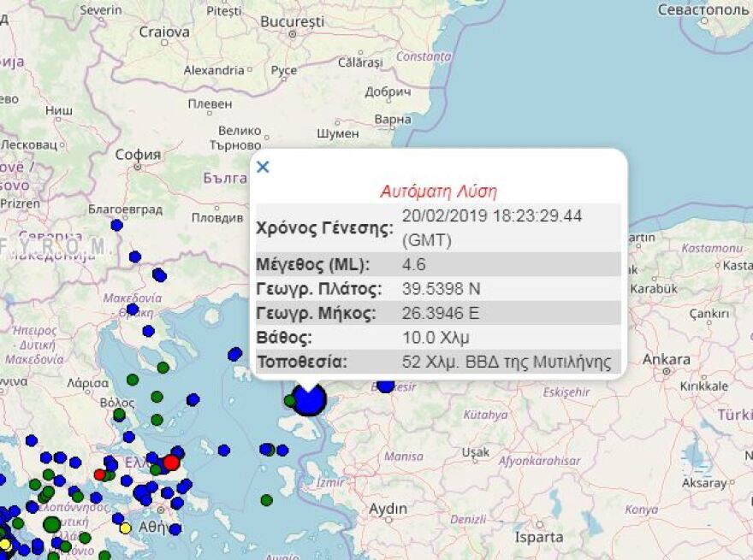753x560 pixels.
Task: Select the yellow earthquake marker near Αθήνα
Action: 126,526
